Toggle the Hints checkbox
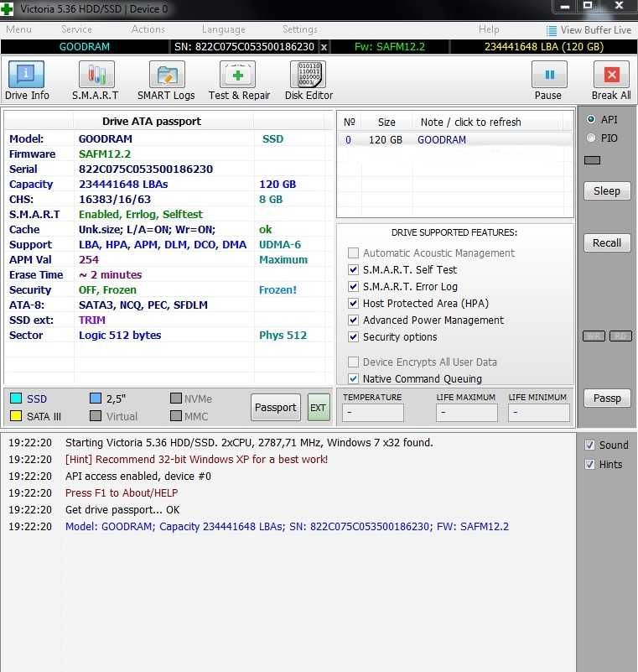Screen dimensions: 638x672 (589, 464)
